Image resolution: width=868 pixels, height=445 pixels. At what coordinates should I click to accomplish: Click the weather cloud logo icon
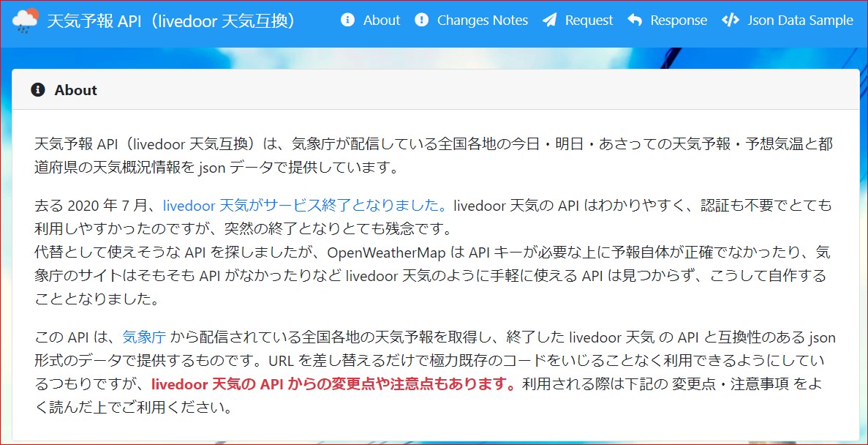click(26, 21)
